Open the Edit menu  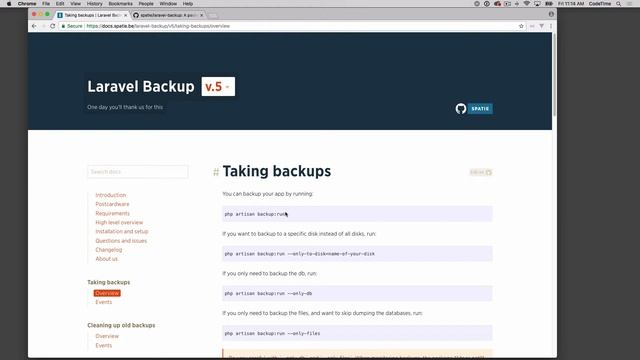pyautogui.click(x=60, y=4)
